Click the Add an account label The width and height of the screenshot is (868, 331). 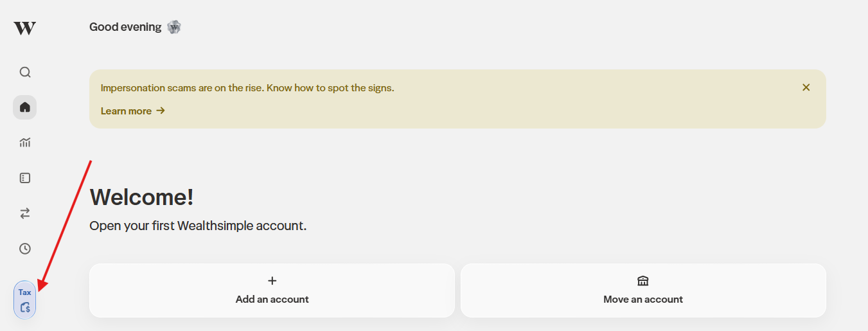tap(272, 299)
